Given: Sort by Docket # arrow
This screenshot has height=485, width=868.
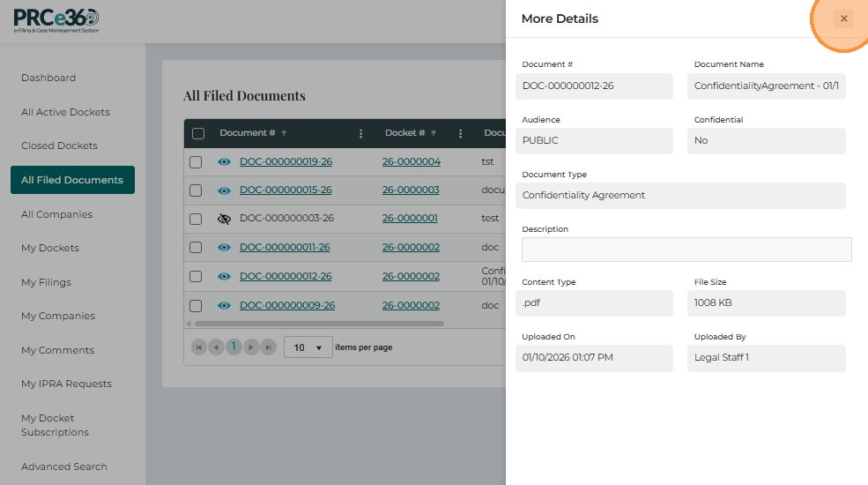Looking at the screenshot, I should (434, 133).
